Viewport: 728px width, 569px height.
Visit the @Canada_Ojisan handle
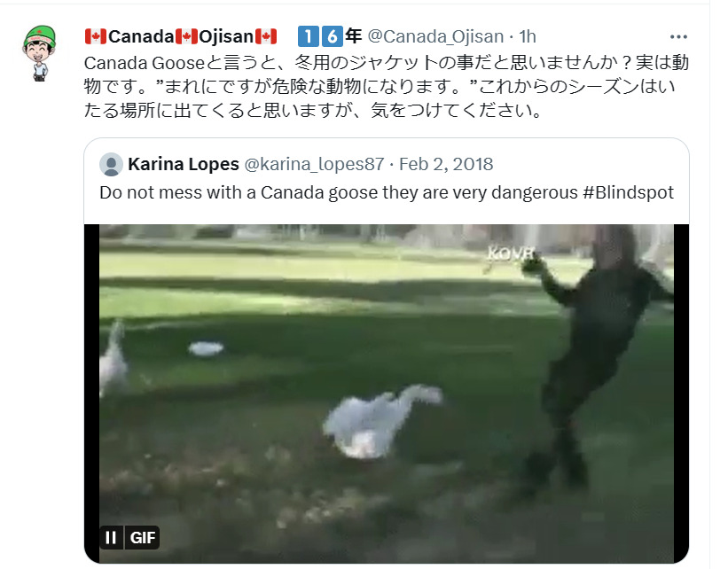(x=435, y=36)
